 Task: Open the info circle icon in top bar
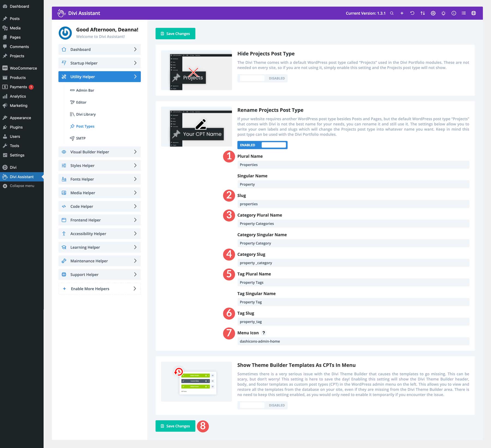point(454,13)
